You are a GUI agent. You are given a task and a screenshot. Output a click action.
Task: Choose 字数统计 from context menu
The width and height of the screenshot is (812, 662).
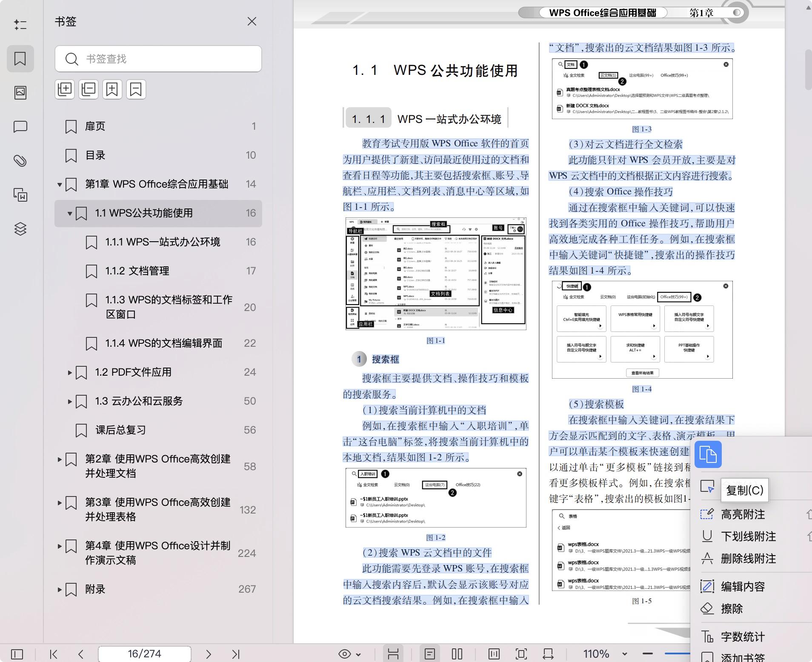click(743, 637)
